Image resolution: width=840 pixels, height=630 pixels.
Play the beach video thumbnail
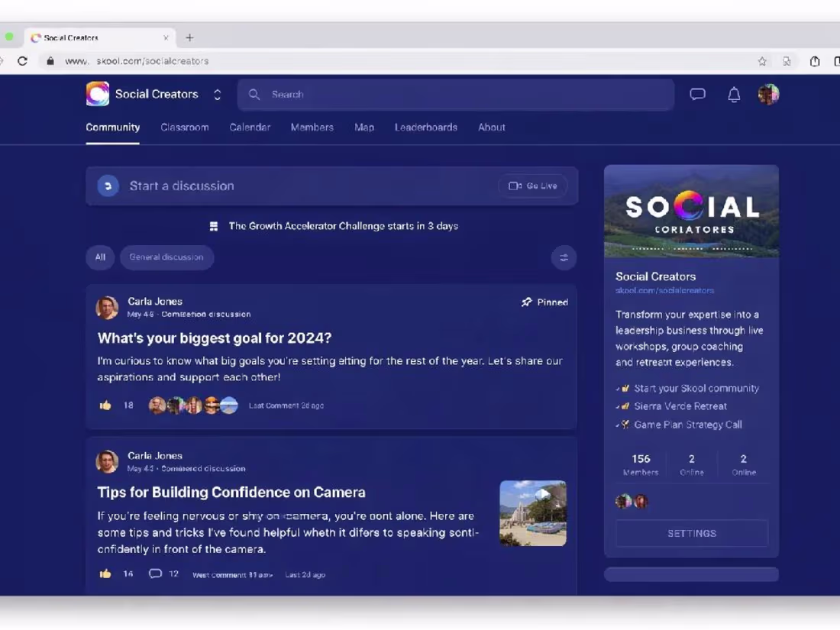[x=533, y=513]
